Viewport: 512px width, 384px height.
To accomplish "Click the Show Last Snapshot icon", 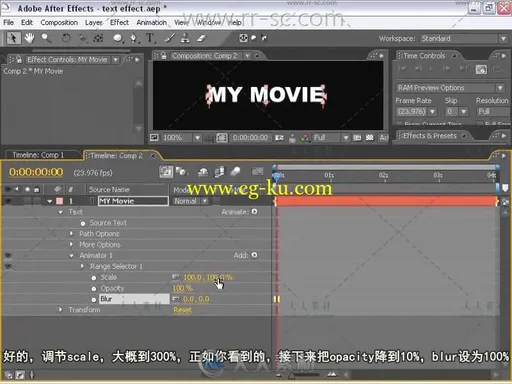I will coord(292,138).
